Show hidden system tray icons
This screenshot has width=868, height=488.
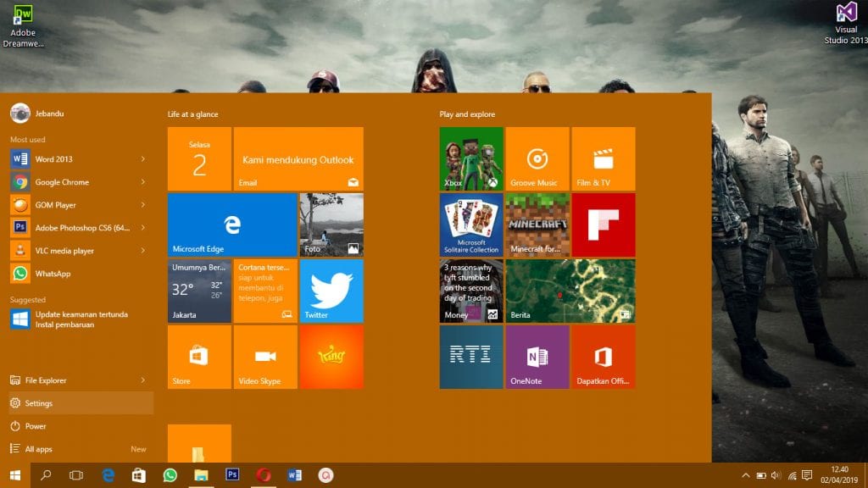(745, 475)
